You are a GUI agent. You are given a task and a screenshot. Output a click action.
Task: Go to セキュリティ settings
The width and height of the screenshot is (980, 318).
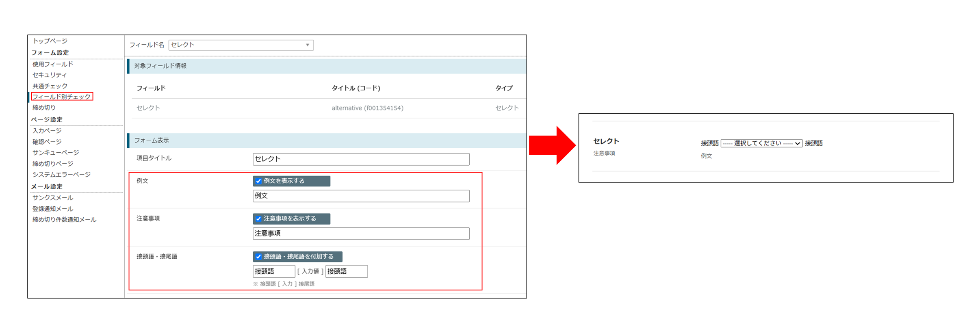(x=50, y=75)
